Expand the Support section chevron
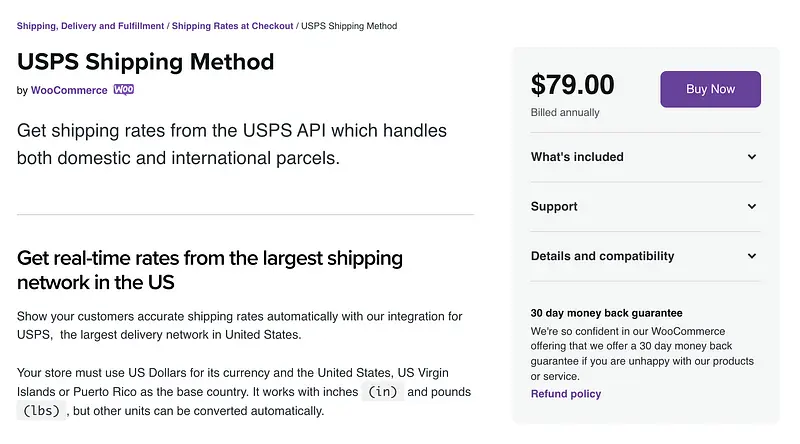800x444 pixels. click(x=752, y=207)
